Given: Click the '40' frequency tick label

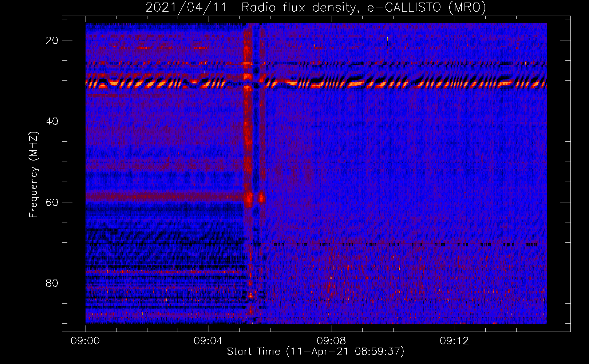Looking at the screenshot, I should click(52, 121).
